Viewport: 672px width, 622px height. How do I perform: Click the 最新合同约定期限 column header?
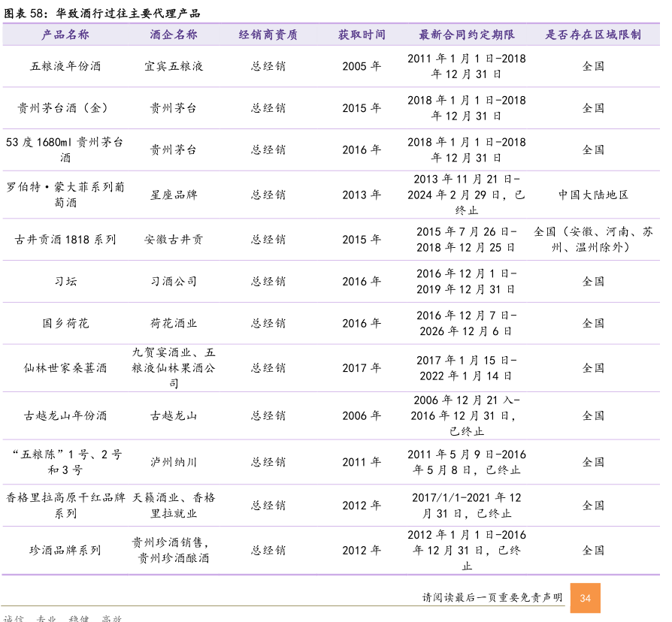tap(466, 35)
